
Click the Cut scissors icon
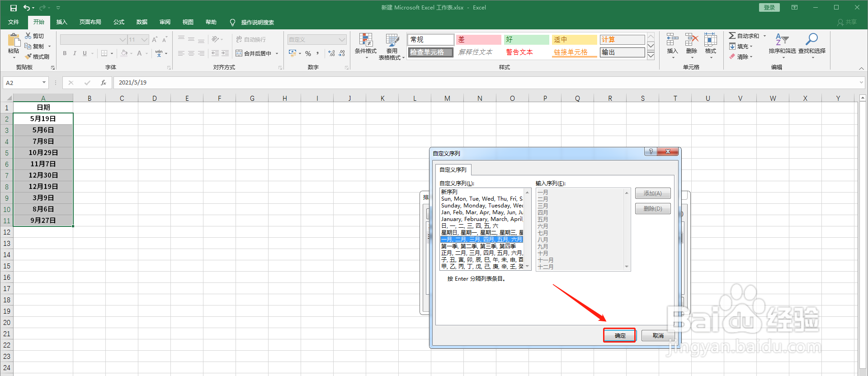(x=28, y=36)
